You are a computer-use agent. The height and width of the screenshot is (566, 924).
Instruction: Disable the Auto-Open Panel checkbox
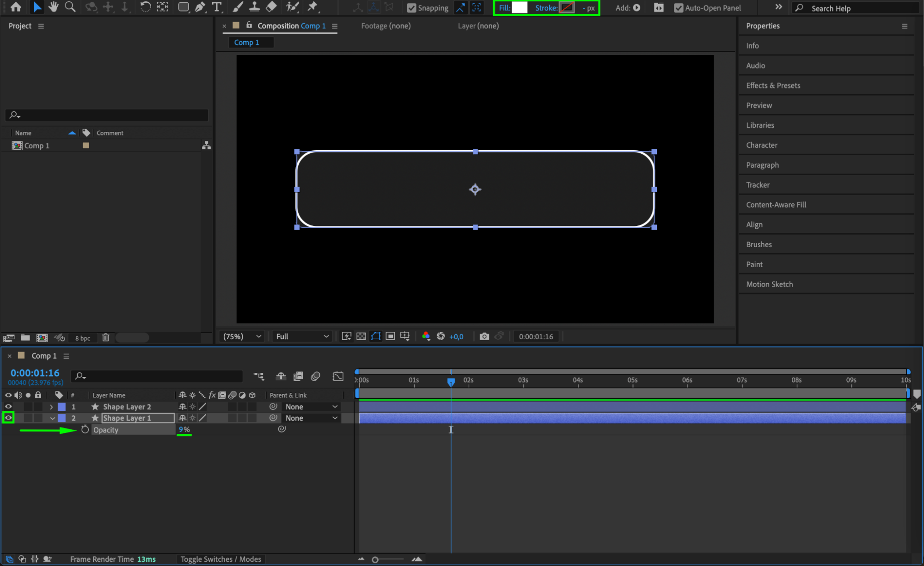click(x=678, y=8)
